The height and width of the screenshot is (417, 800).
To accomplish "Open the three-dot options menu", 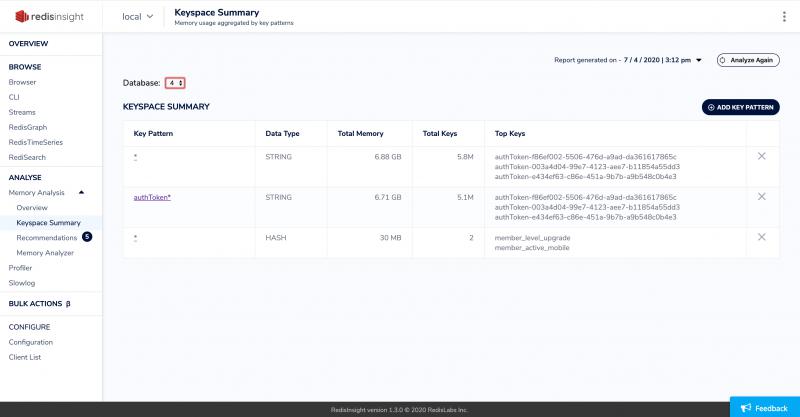I will (x=784, y=16).
